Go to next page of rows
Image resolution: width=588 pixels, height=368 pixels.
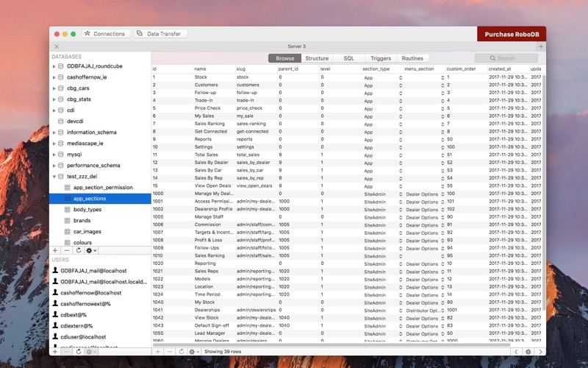(540, 352)
